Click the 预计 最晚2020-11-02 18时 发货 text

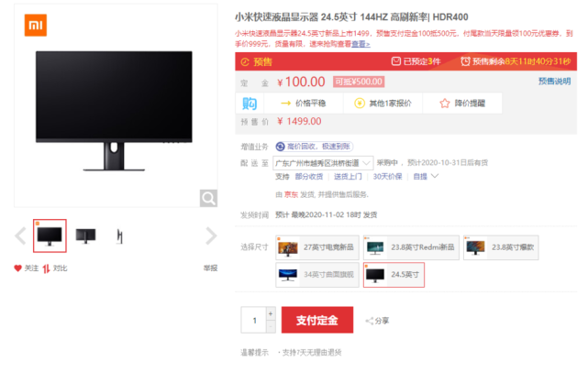pos(327,215)
